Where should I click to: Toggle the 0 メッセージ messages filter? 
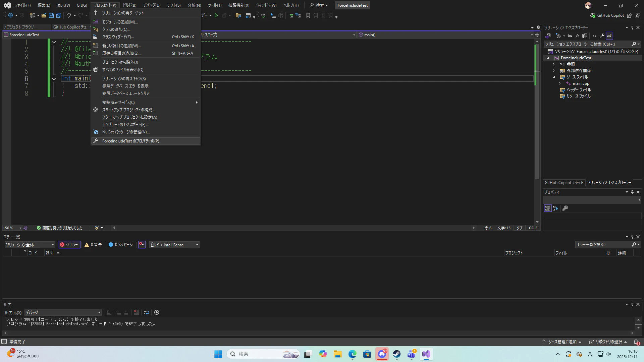121,245
